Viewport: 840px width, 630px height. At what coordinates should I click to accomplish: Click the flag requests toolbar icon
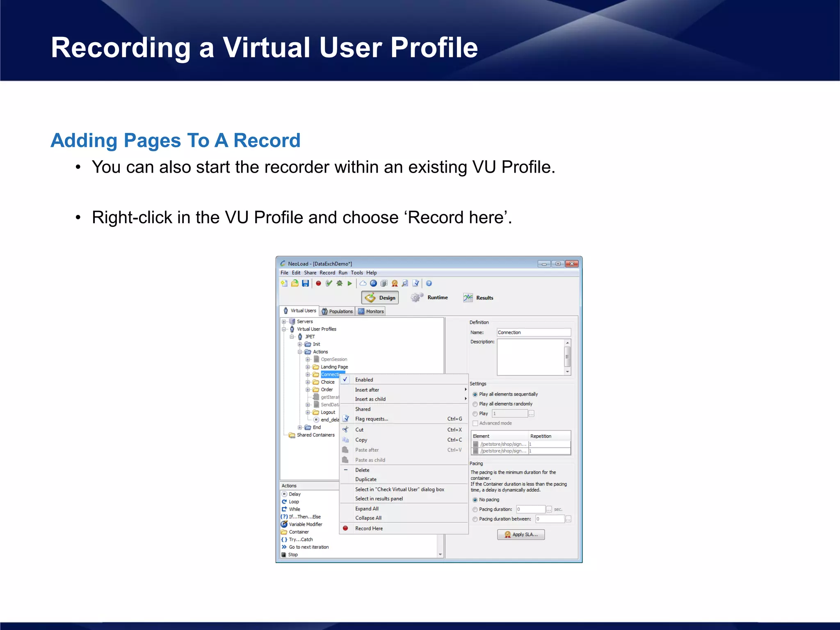pyautogui.click(x=416, y=283)
